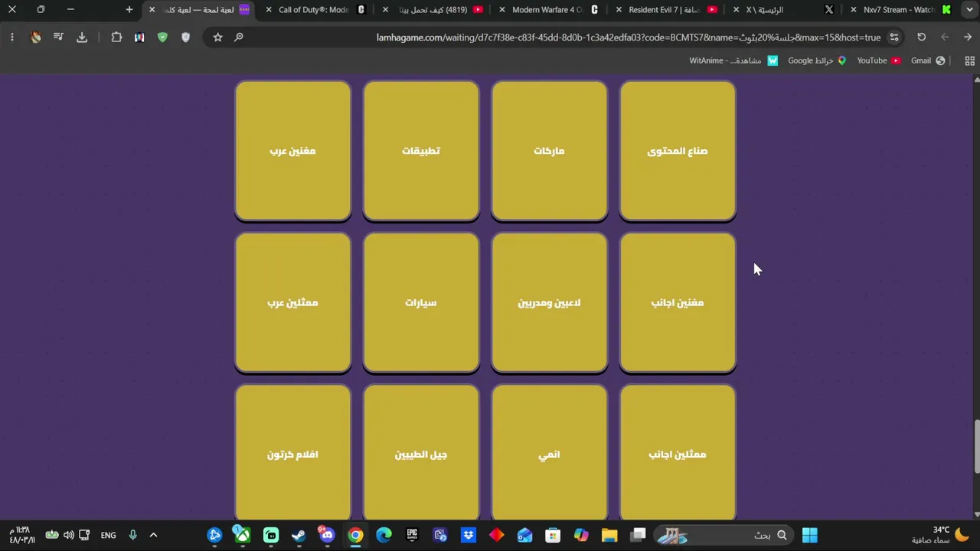Open Steam from taskbar
Viewport: 980px width, 551px height.
tap(299, 535)
